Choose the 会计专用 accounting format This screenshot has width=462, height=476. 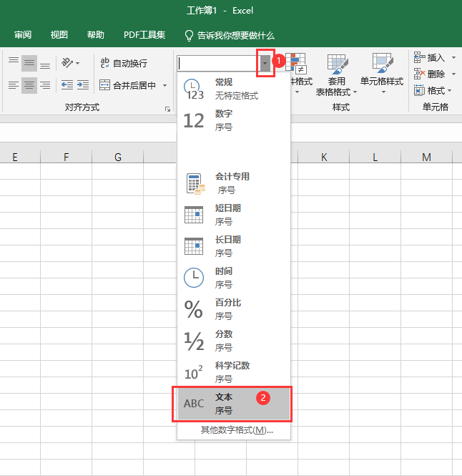pos(234,183)
